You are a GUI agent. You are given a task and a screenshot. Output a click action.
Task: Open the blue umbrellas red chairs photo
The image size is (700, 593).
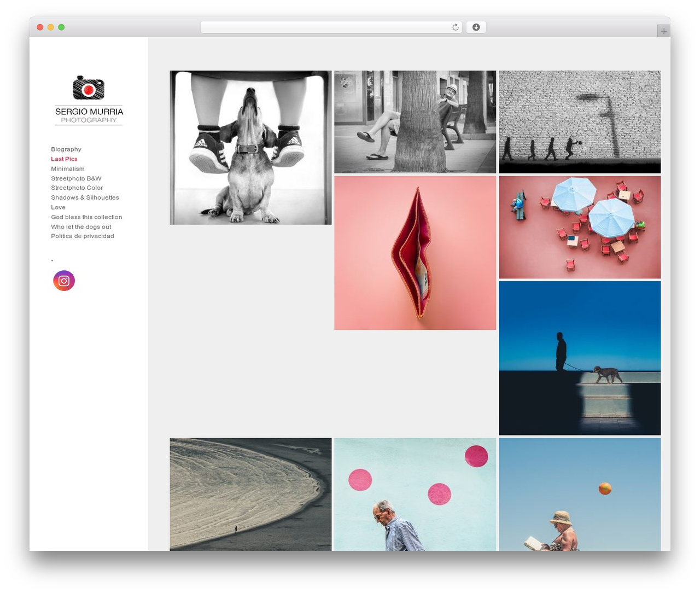pos(580,227)
